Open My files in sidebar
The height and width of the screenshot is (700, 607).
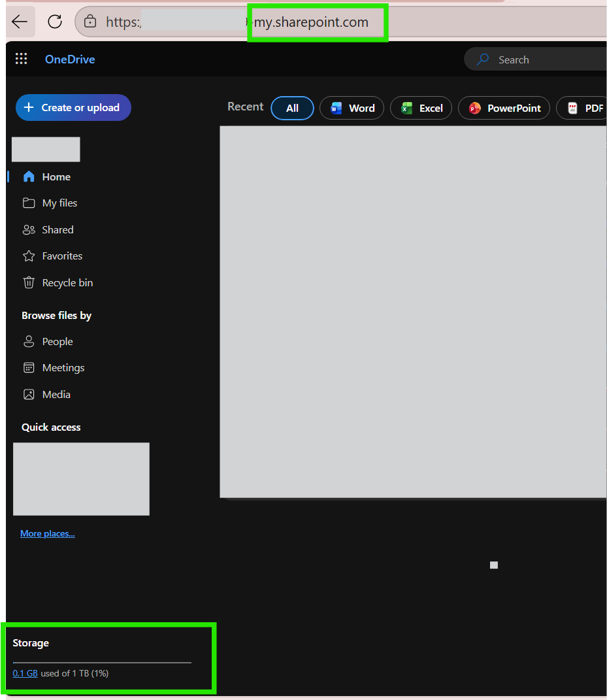(x=60, y=203)
